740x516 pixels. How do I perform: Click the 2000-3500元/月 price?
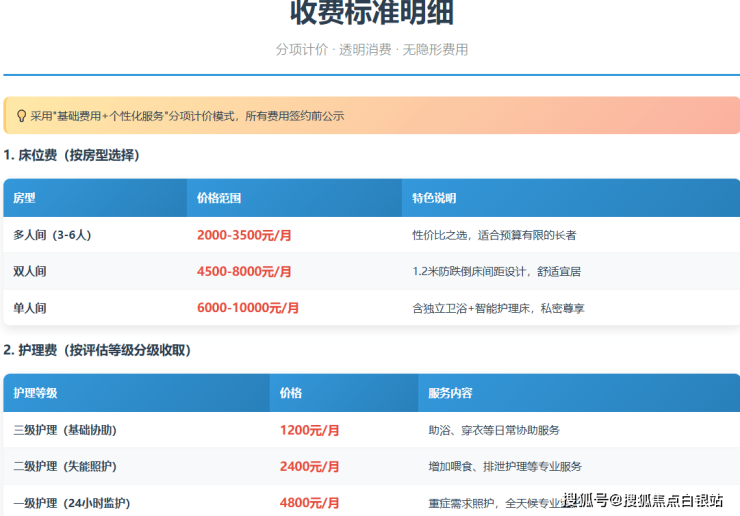[244, 235]
